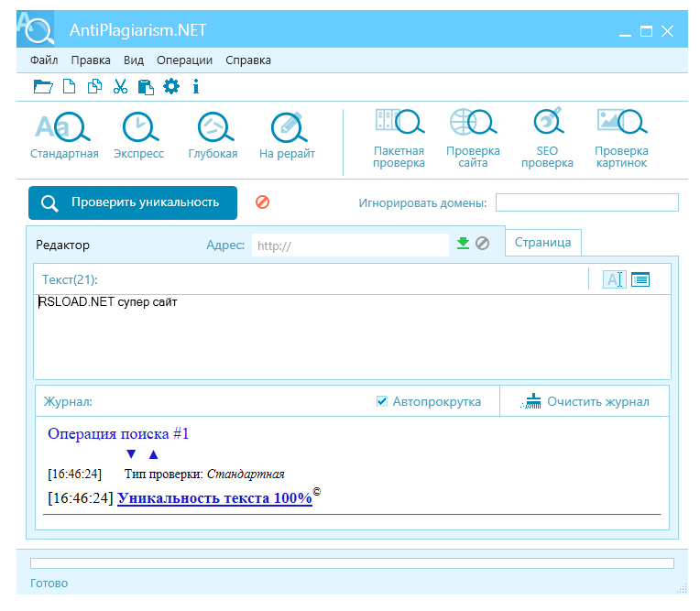Open the Операции menu
700x611 pixels.
pyautogui.click(x=184, y=60)
